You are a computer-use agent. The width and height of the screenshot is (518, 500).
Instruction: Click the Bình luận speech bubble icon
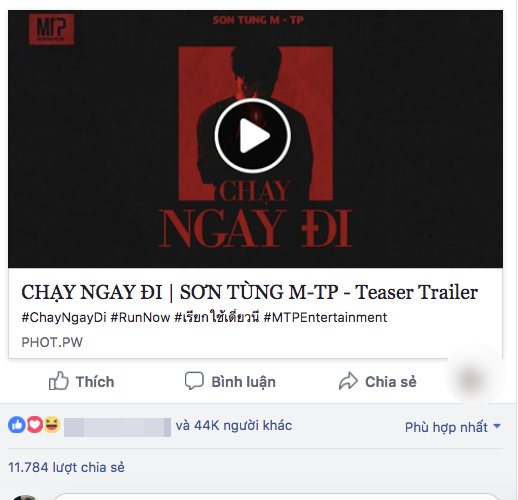pos(194,381)
